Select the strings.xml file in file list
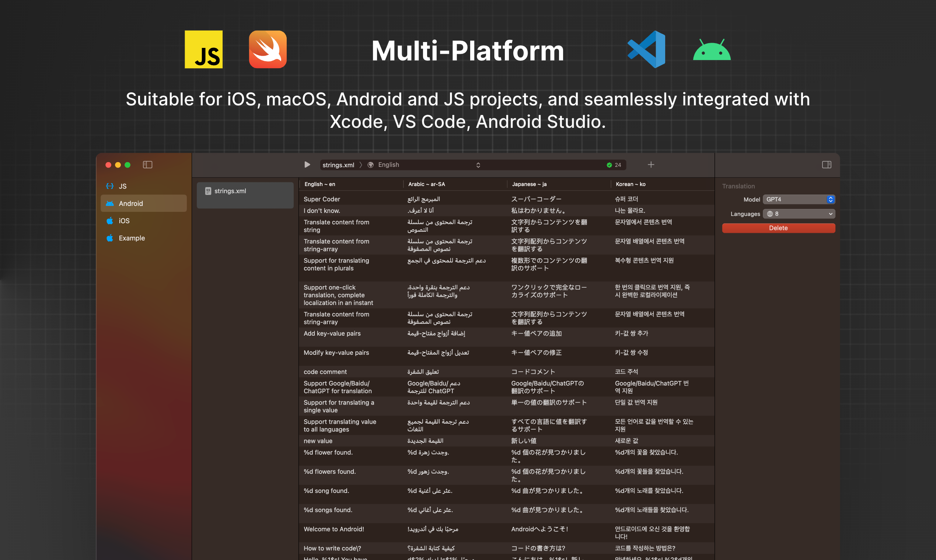 230,191
